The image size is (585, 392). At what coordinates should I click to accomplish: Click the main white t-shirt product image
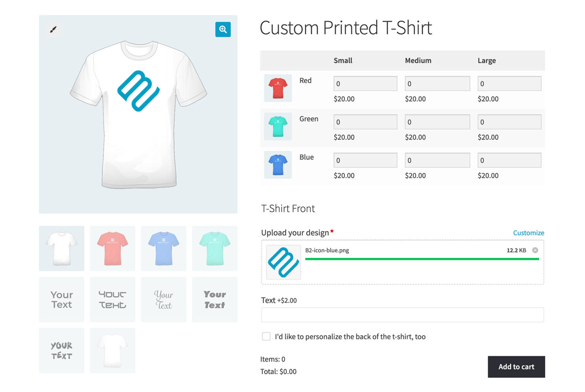(x=138, y=114)
